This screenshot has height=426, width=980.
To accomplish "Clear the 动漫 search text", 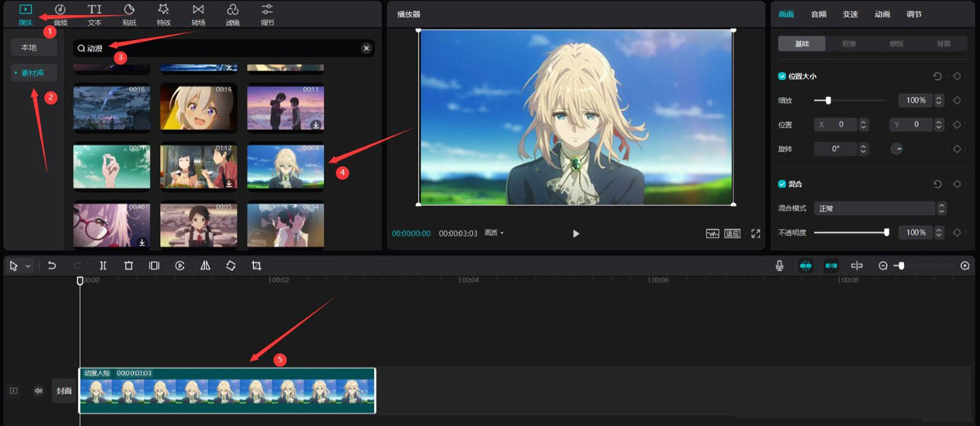I will click(x=366, y=48).
